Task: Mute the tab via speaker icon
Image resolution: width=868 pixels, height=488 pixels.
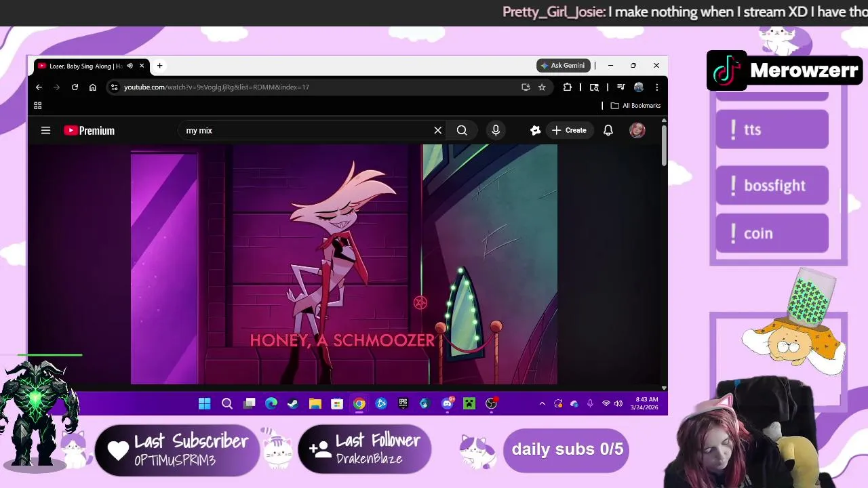Action: [x=130, y=66]
